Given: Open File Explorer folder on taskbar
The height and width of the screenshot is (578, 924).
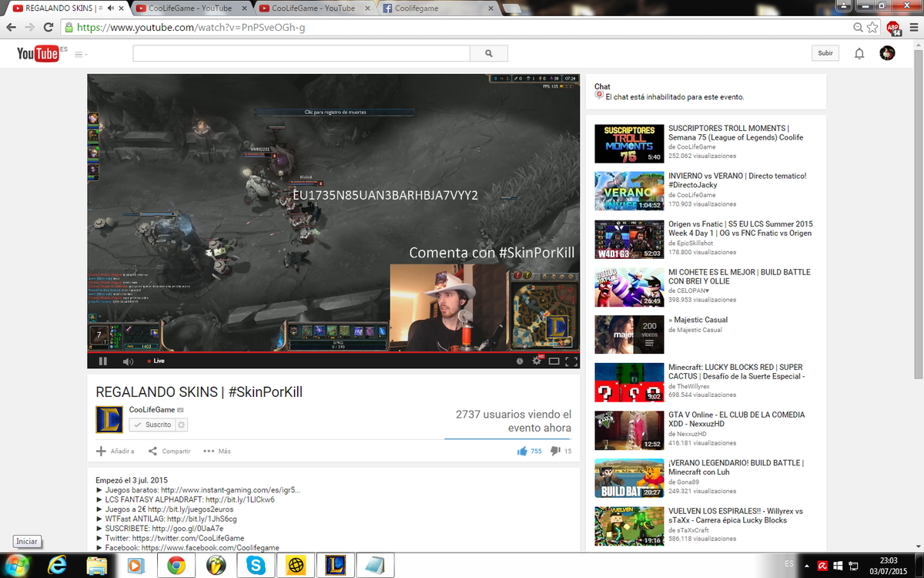Looking at the screenshot, I should 97,565.
